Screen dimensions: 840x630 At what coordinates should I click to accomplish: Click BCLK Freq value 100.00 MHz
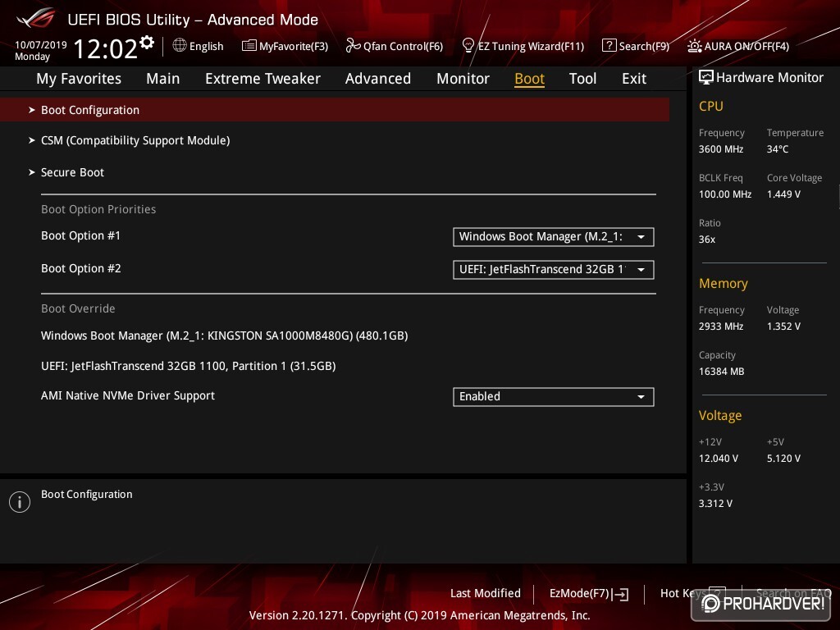725,194
